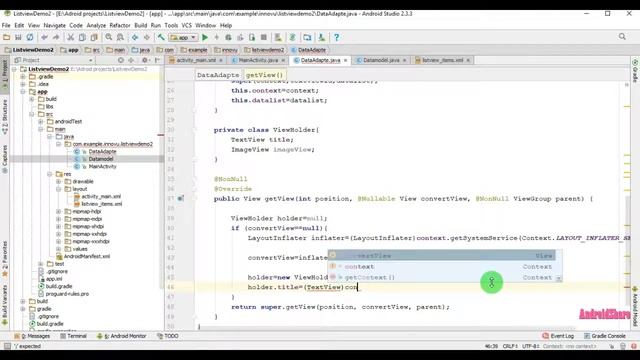Click the Synchronize toolbar icon

coord(30,37)
